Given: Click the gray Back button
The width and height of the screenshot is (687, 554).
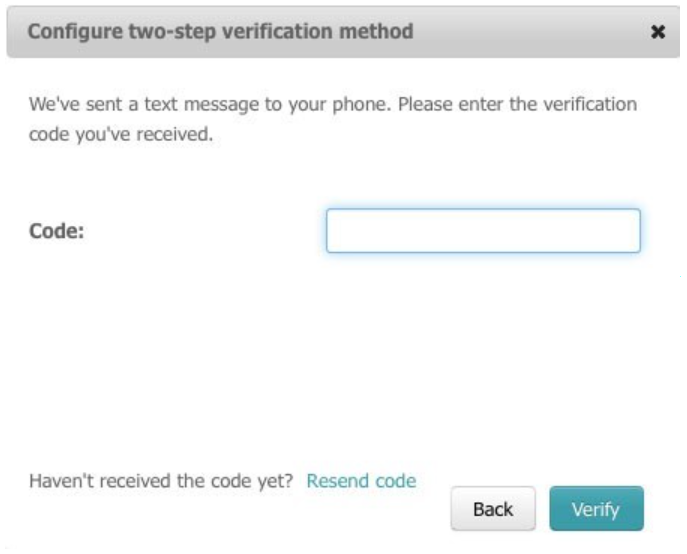Looking at the screenshot, I should click(x=493, y=508).
